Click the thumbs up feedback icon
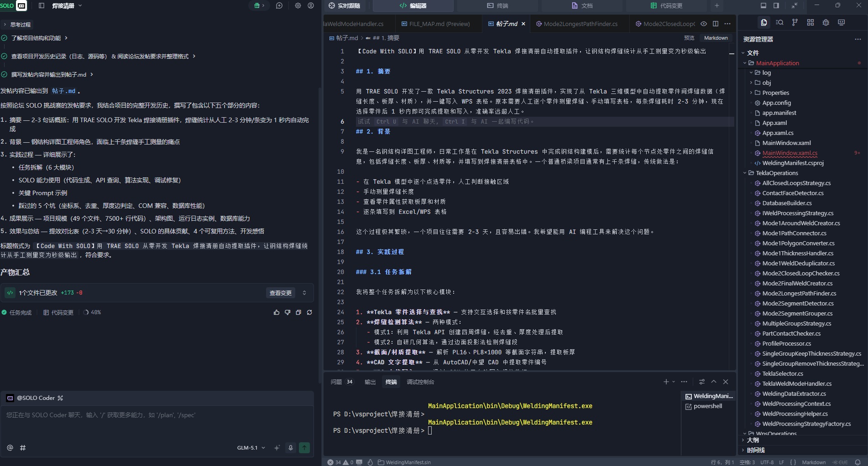The height and width of the screenshot is (466, 868). click(276, 312)
